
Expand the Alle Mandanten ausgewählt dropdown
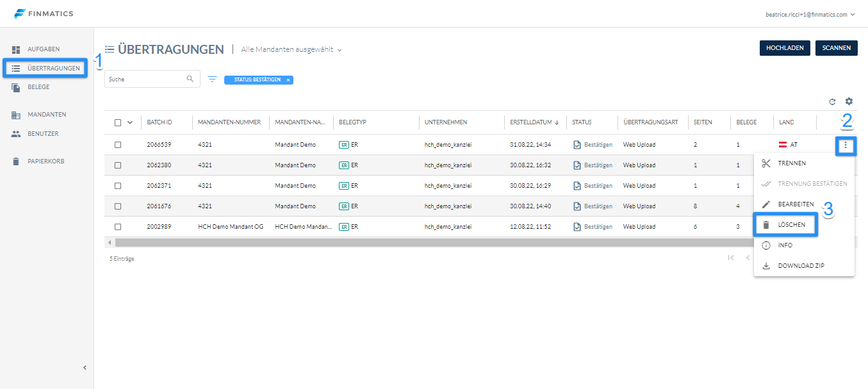point(291,49)
